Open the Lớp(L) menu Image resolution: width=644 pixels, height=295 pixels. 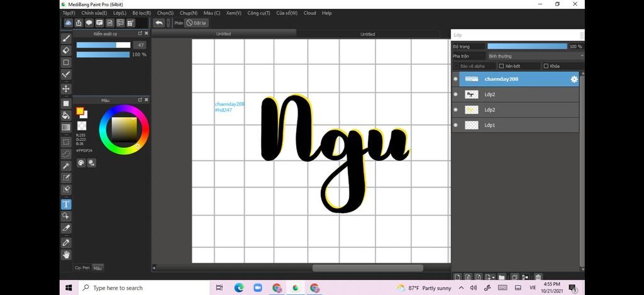(119, 13)
